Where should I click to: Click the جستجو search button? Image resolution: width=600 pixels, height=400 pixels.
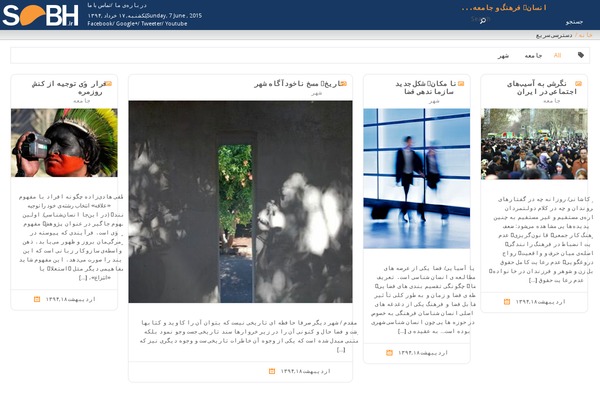tap(574, 22)
